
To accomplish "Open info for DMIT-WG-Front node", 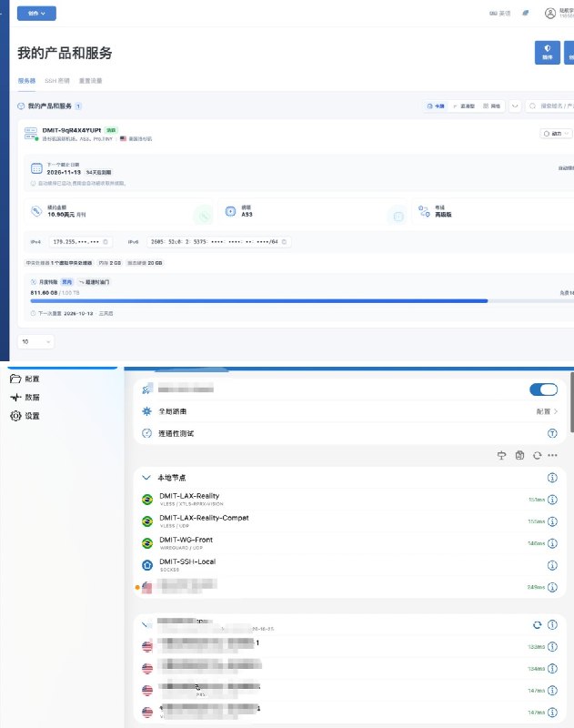I will pyautogui.click(x=552, y=543).
